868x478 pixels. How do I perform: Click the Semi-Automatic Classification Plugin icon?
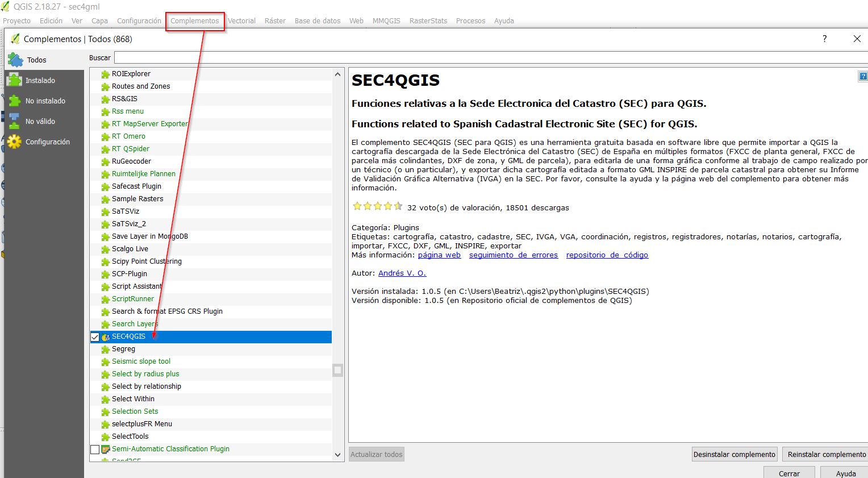(x=105, y=449)
